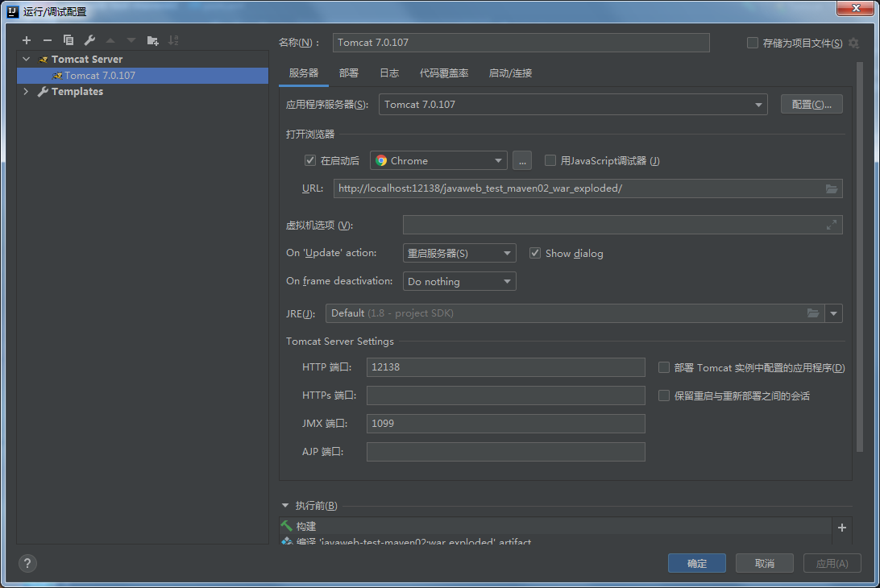
Task: Expand the 虚拟机选项 field with the expand icon
Action: point(831,225)
